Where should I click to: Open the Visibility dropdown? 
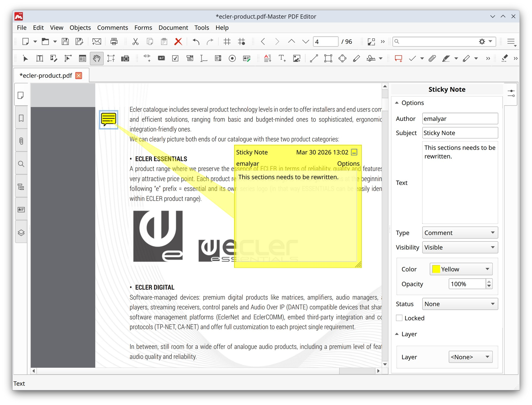tap(460, 247)
